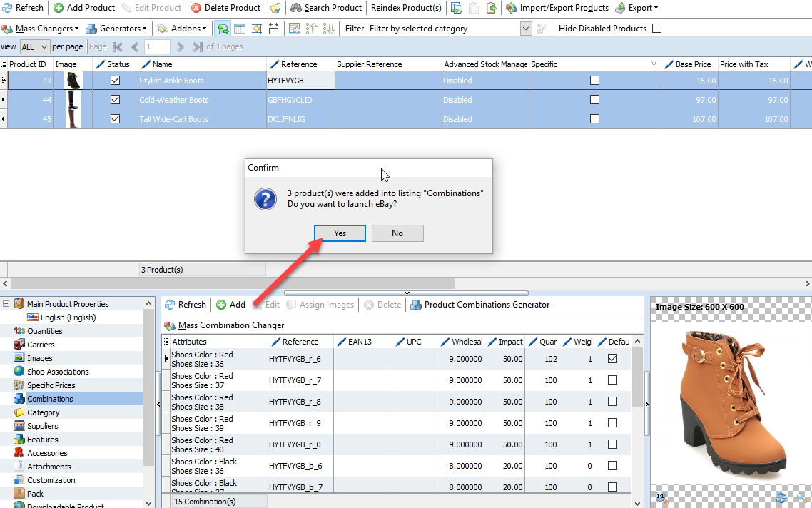
Task: Open the Mass Changers menu
Action: pos(40,29)
